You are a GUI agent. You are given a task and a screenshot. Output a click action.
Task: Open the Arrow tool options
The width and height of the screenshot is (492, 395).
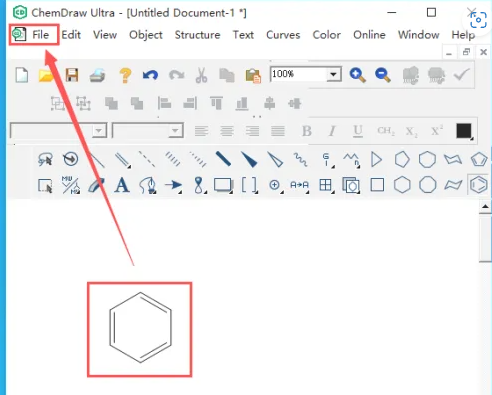(x=173, y=185)
